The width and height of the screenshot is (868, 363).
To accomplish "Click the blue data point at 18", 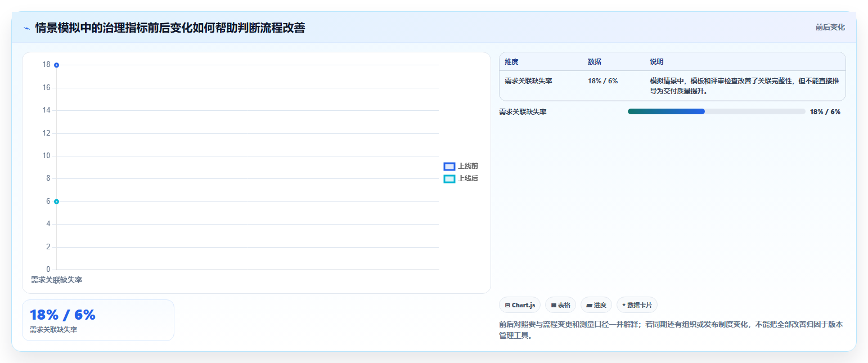I will click(57, 65).
